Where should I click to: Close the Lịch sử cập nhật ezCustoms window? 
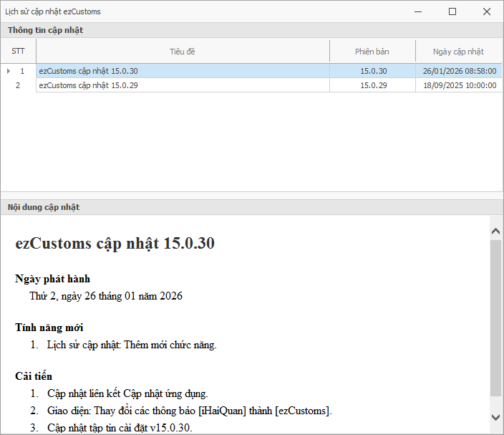coord(487,12)
